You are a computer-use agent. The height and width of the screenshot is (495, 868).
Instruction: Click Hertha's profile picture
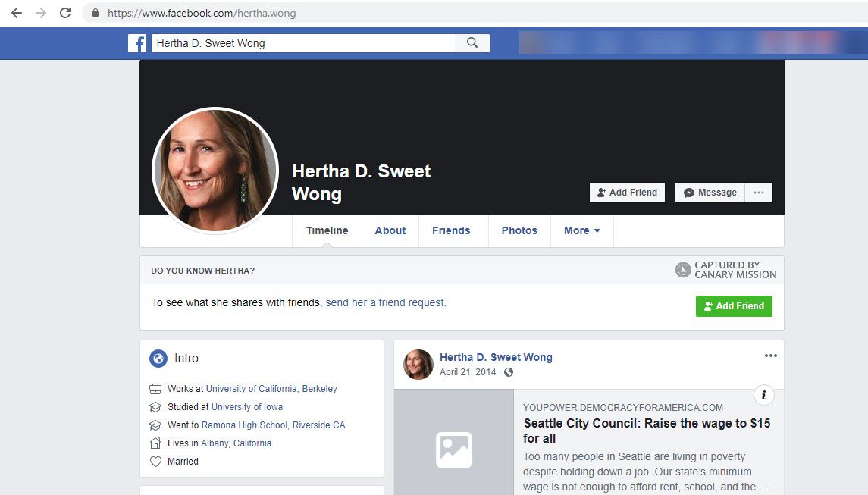click(x=215, y=168)
